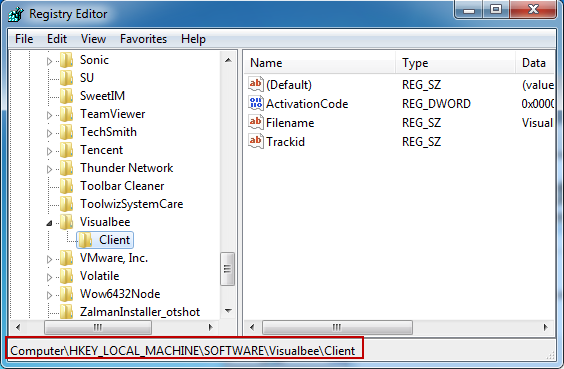
Task: Click the values pane scroll left arrow
Action: [x=252, y=327]
